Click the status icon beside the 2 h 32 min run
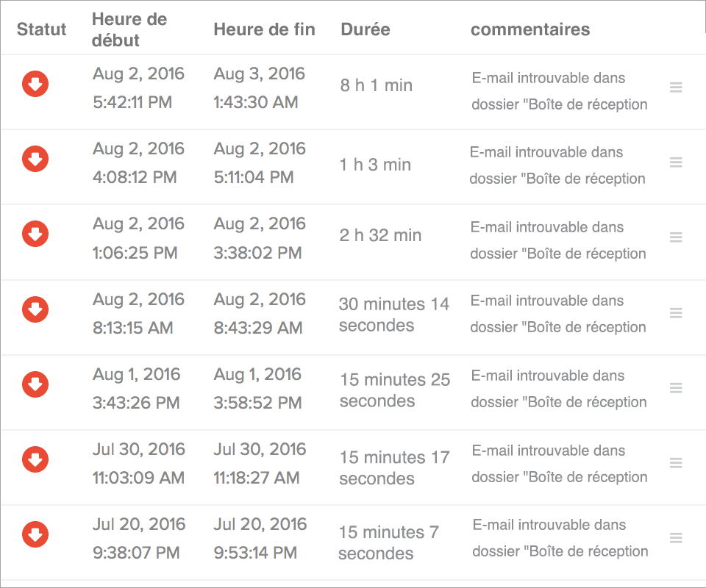This screenshot has width=706, height=588. (35, 234)
